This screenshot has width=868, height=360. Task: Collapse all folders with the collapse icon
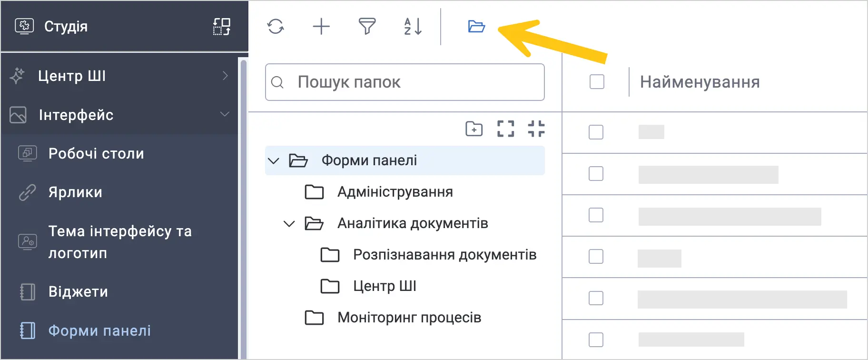click(x=536, y=129)
